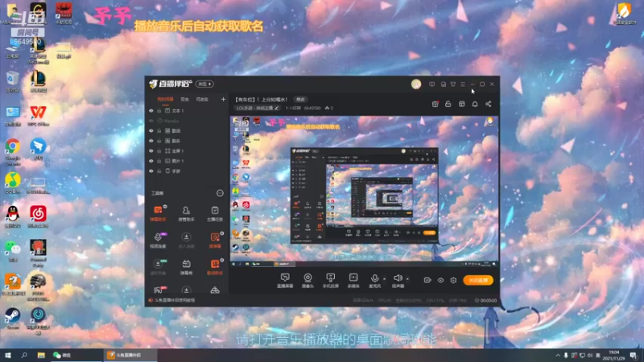
Task: Expand the microphone options arrow
Action: click(x=385, y=279)
